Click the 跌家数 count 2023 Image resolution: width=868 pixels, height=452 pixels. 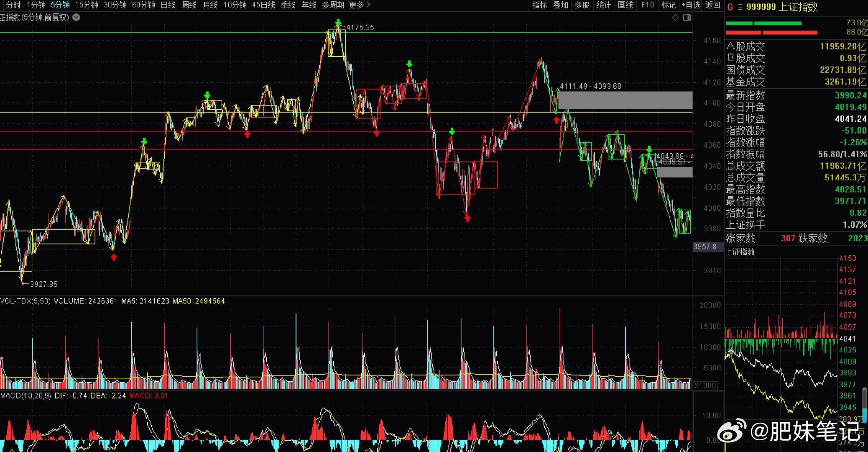point(858,238)
